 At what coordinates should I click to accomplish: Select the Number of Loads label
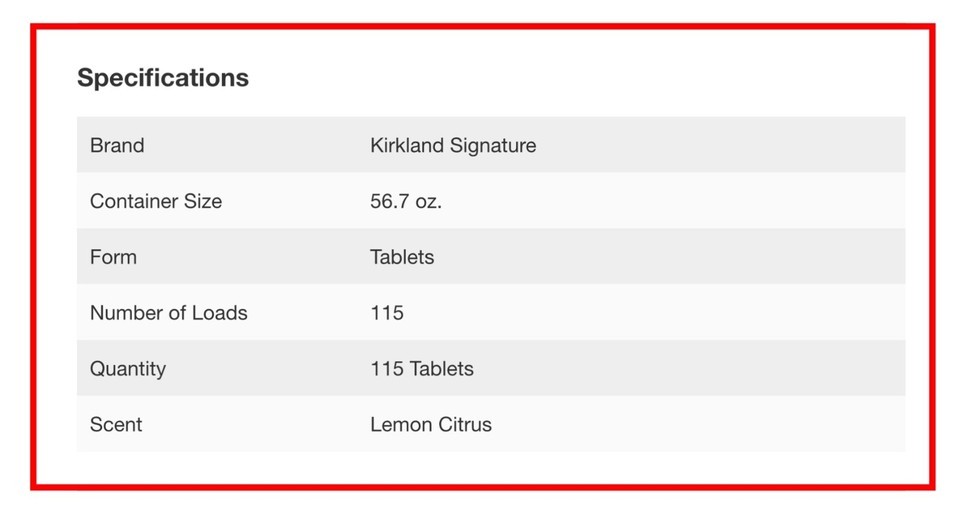coord(168,312)
